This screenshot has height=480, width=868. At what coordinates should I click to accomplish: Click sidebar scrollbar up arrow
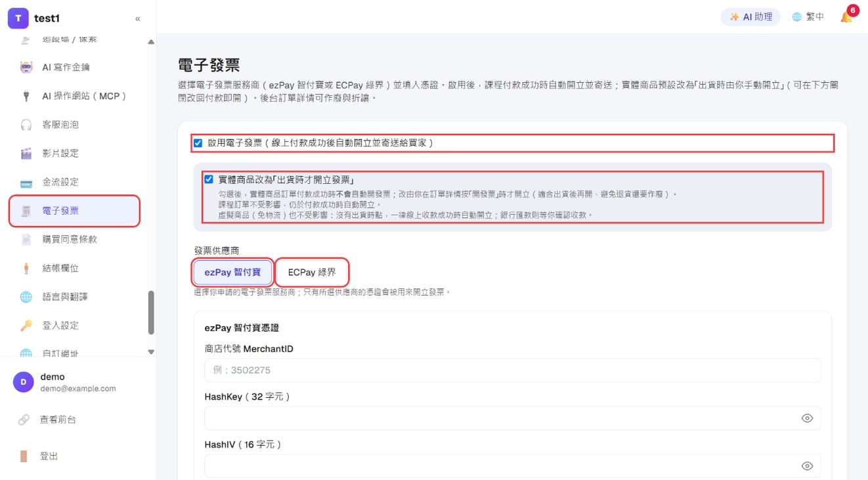[151, 42]
